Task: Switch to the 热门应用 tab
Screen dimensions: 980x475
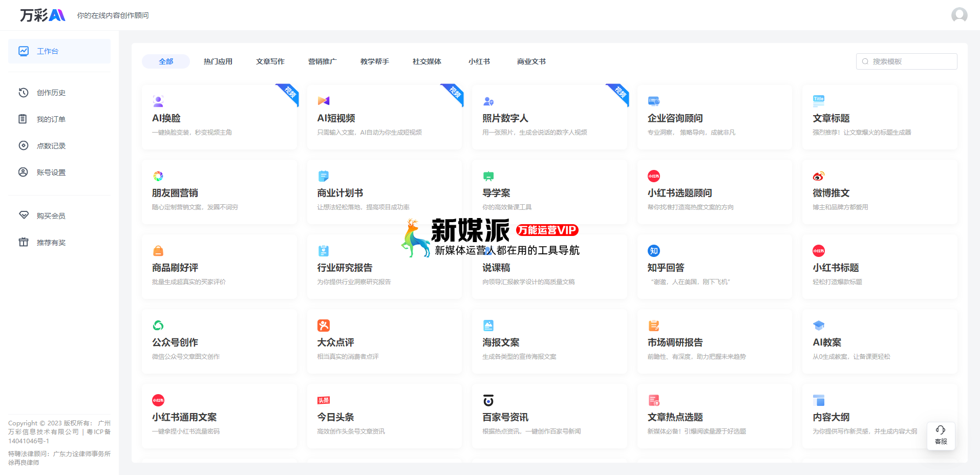Action: [218, 61]
